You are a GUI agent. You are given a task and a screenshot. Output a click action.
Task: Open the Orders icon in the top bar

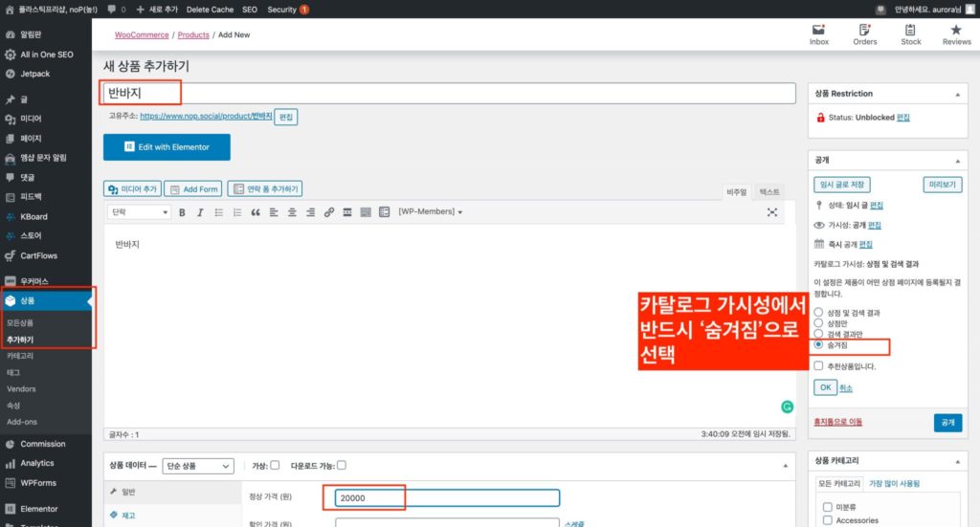(x=864, y=35)
